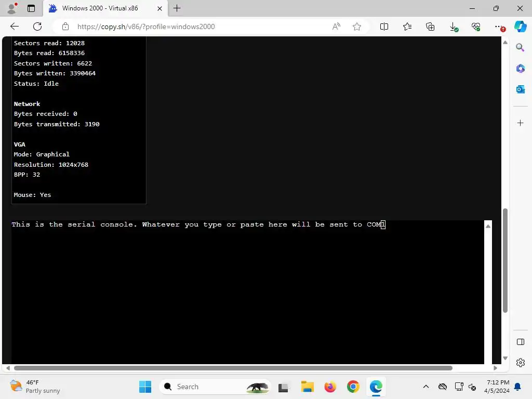Add a sidebar app with plus
Screen dimensions: 532x399
520,123
